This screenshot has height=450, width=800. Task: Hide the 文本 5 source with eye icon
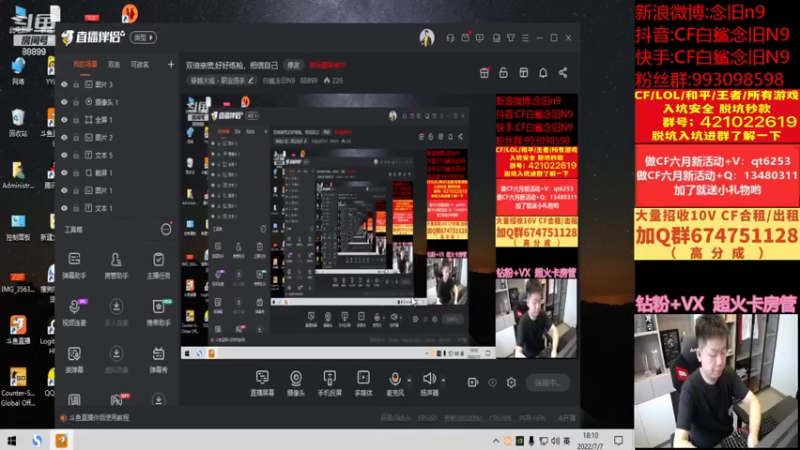(x=64, y=155)
